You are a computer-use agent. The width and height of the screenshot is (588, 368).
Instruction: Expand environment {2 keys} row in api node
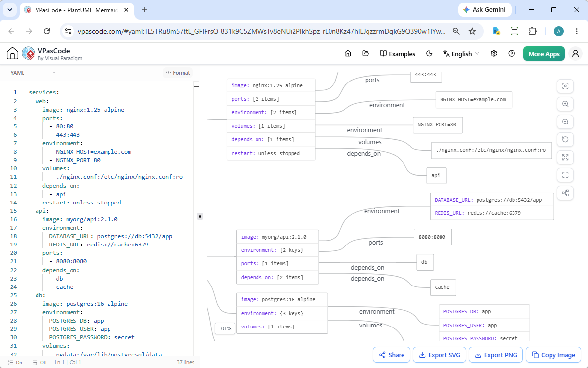(x=278, y=250)
